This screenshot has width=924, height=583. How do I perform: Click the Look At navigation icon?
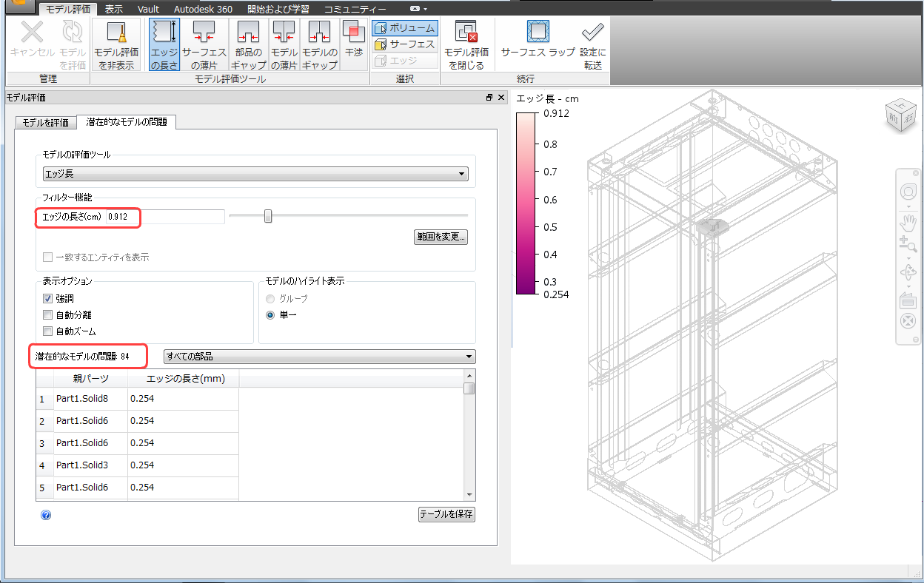[x=908, y=300]
